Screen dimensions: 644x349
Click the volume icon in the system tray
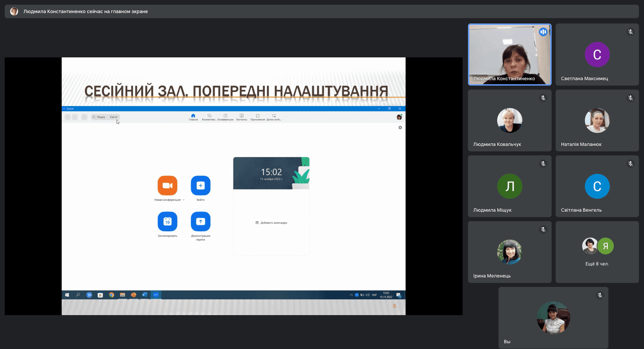(x=368, y=295)
